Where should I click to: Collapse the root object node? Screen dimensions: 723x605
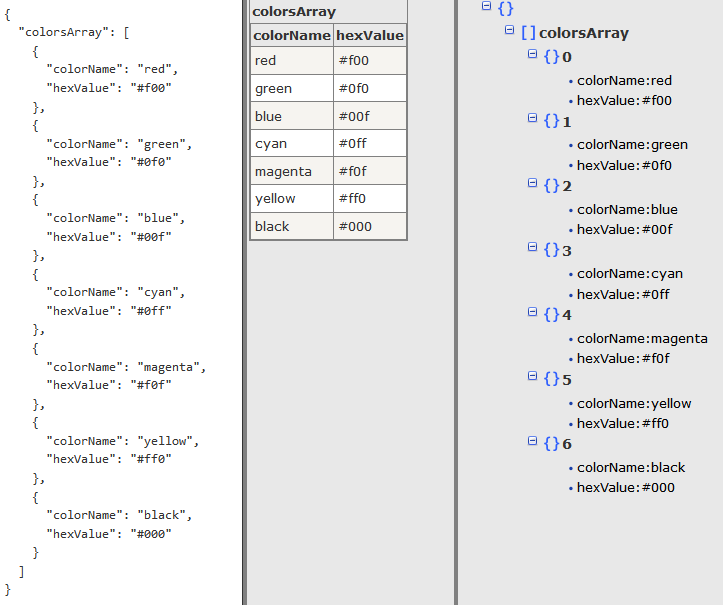click(487, 7)
